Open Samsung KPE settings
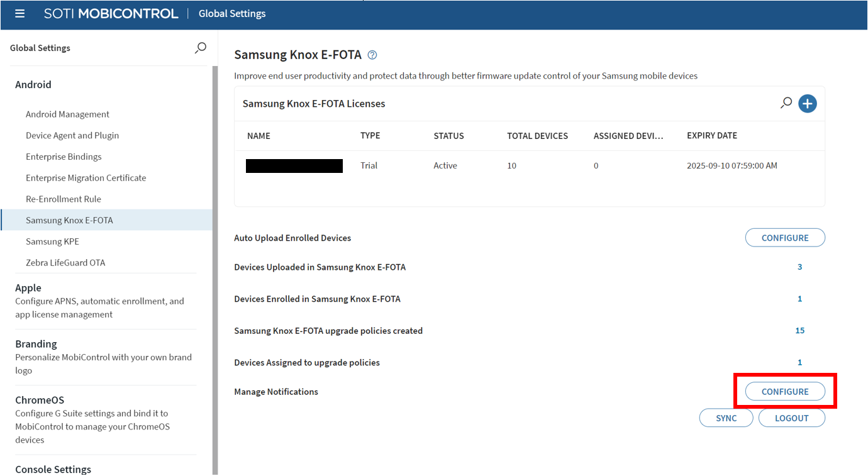This screenshot has height=476, width=868. point(52,241)
